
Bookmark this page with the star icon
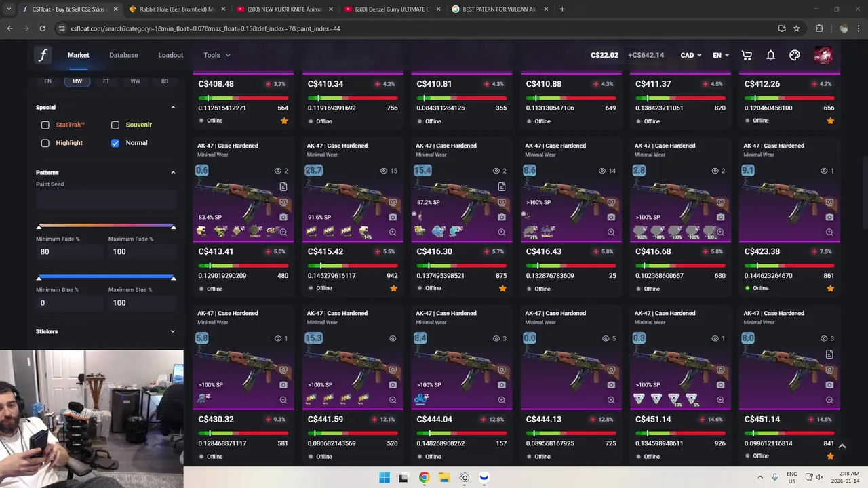pyautogui.click(x=797, y=28)
